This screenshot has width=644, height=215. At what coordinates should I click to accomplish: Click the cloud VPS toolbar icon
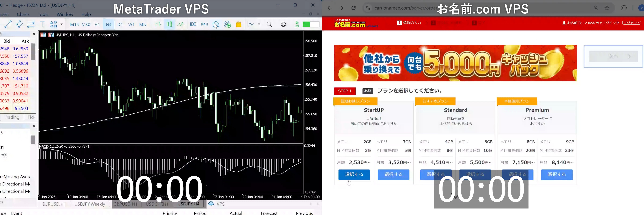tap(216, 24)
